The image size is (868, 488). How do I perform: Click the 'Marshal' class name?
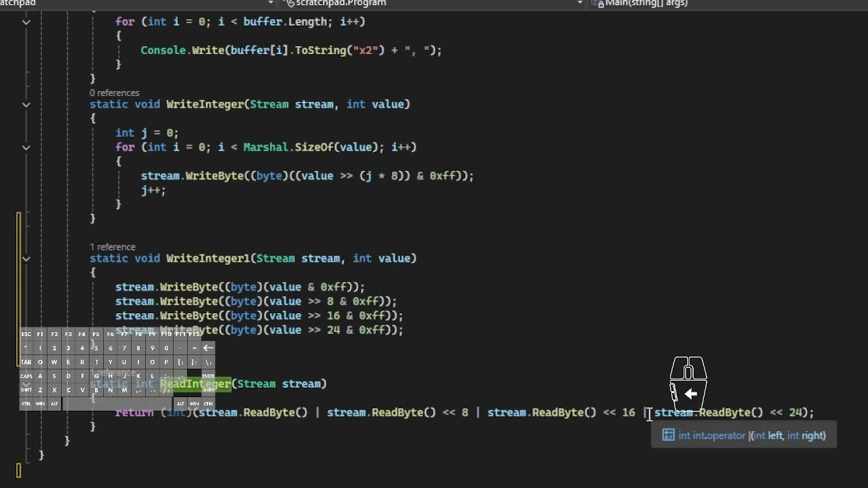coord(266,147)
